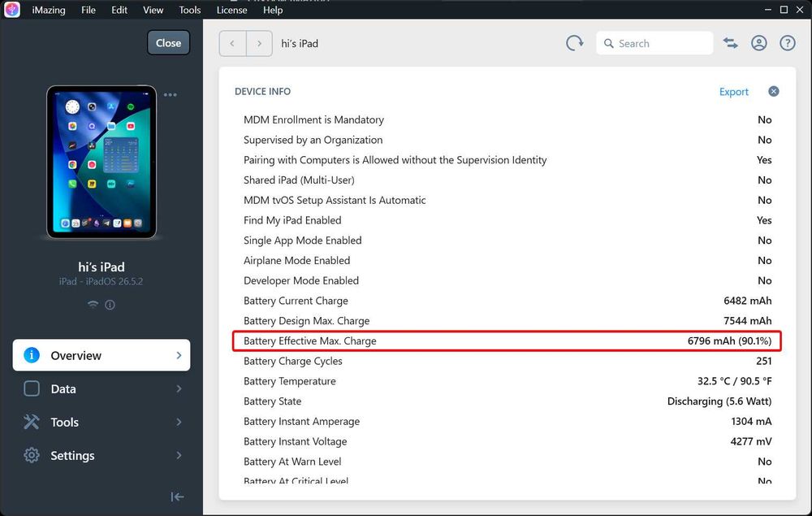The height and width of the screenshot is (516, 812).
Task: Minimize the iMazing window
Action: (x=768, y=9)
